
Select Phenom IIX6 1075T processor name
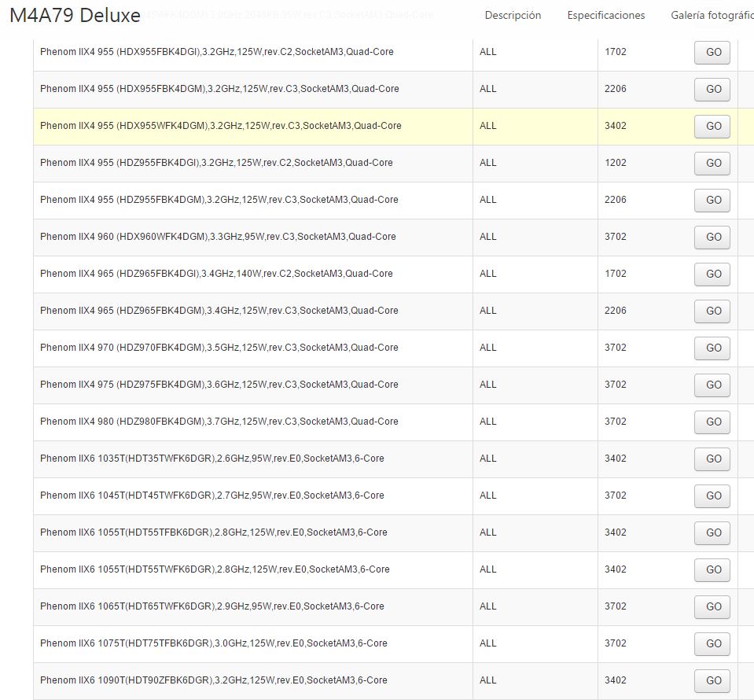coord(214,643)
